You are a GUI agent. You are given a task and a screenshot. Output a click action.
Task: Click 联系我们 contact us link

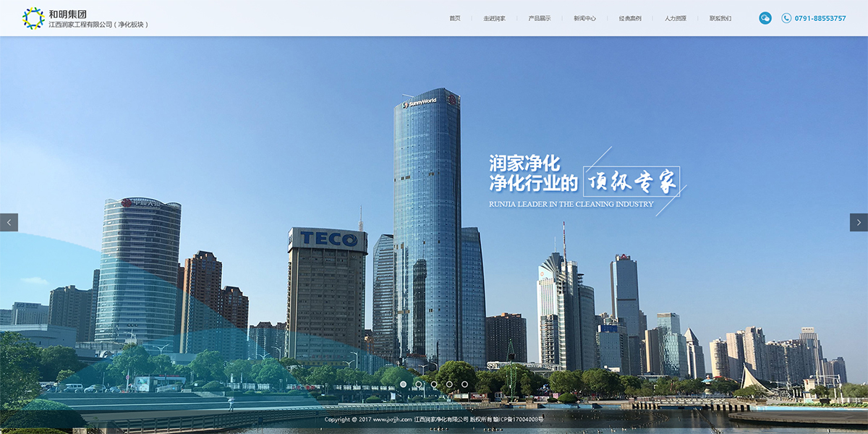tap(720, 19)
